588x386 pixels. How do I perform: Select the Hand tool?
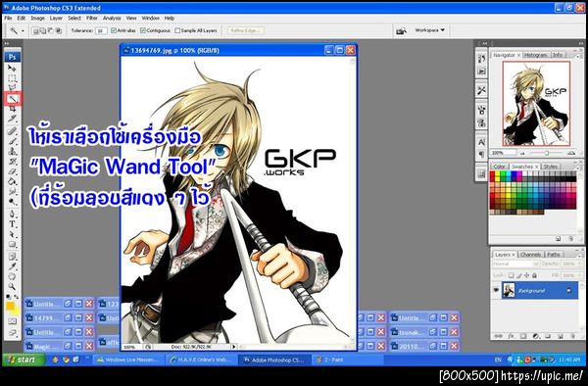(12, 277)
